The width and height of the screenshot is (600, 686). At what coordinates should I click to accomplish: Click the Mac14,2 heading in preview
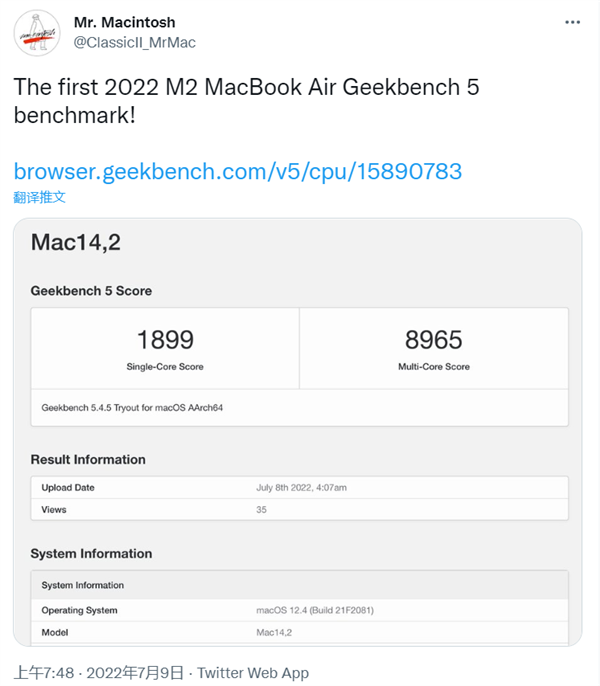(76, 242)
